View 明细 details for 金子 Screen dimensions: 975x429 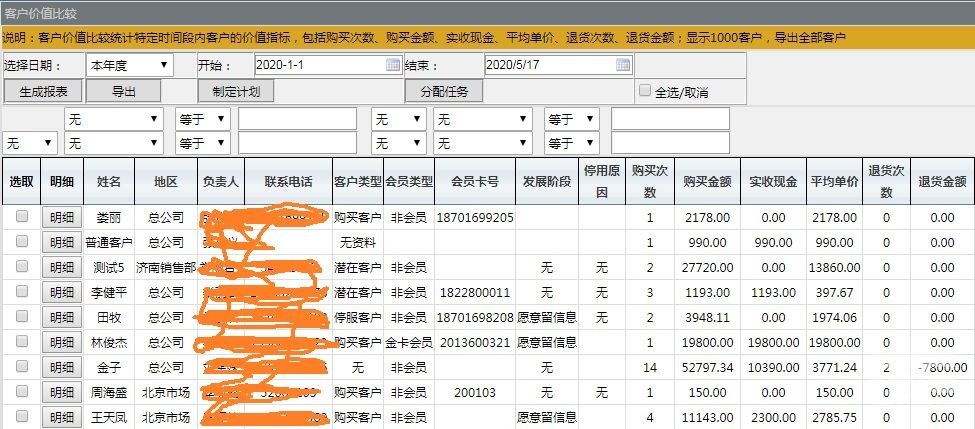[x=61, y=367]
